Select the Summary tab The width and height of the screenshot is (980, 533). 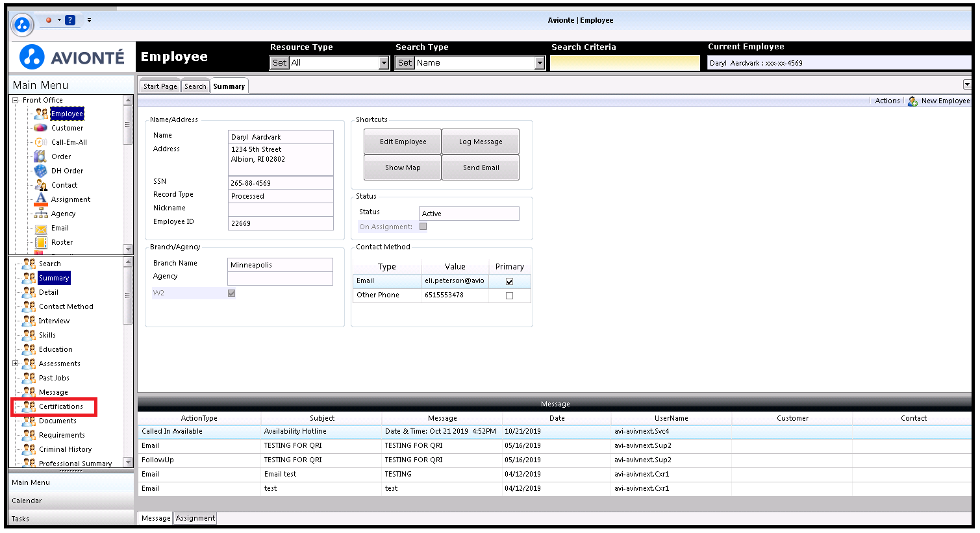(x=229, y=86)
